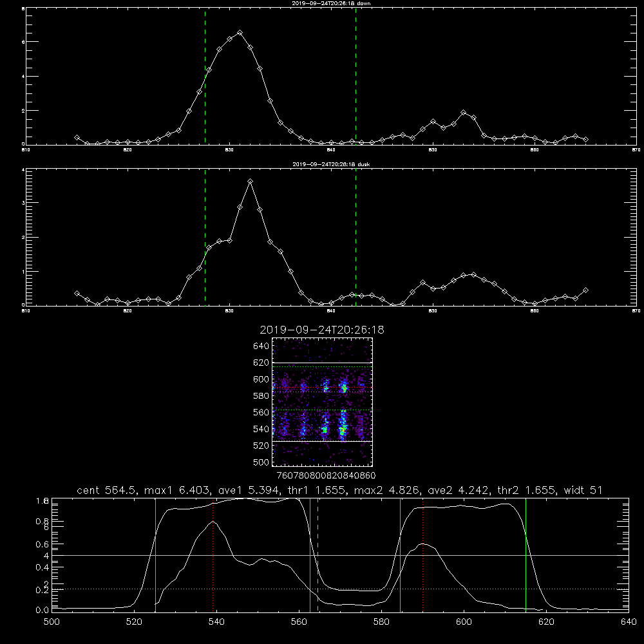
Task: Click the '560' label on the heatmap y-axis
Action: tap(261, 412)
